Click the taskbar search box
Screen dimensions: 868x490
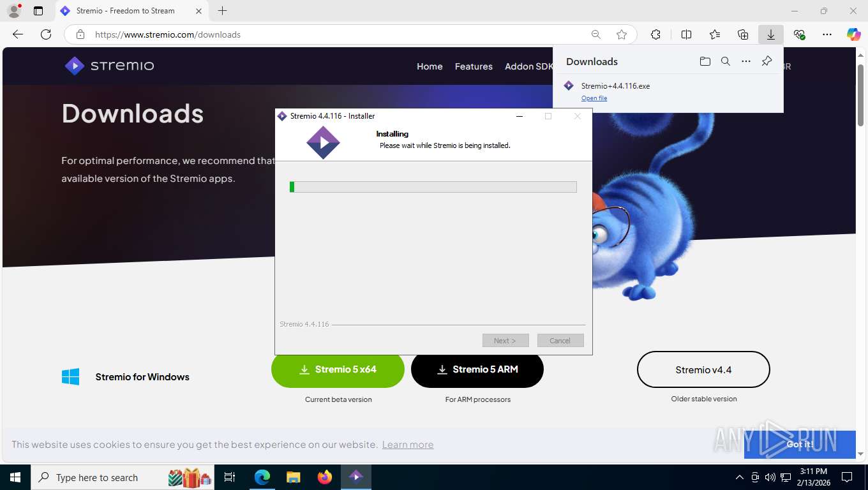(123, 477)
